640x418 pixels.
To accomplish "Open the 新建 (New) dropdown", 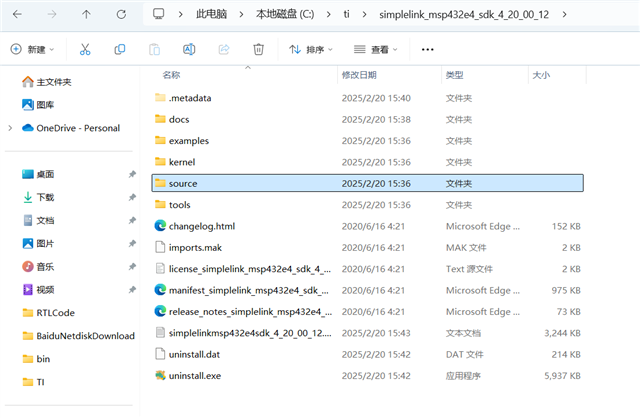I will click(32, 49).
